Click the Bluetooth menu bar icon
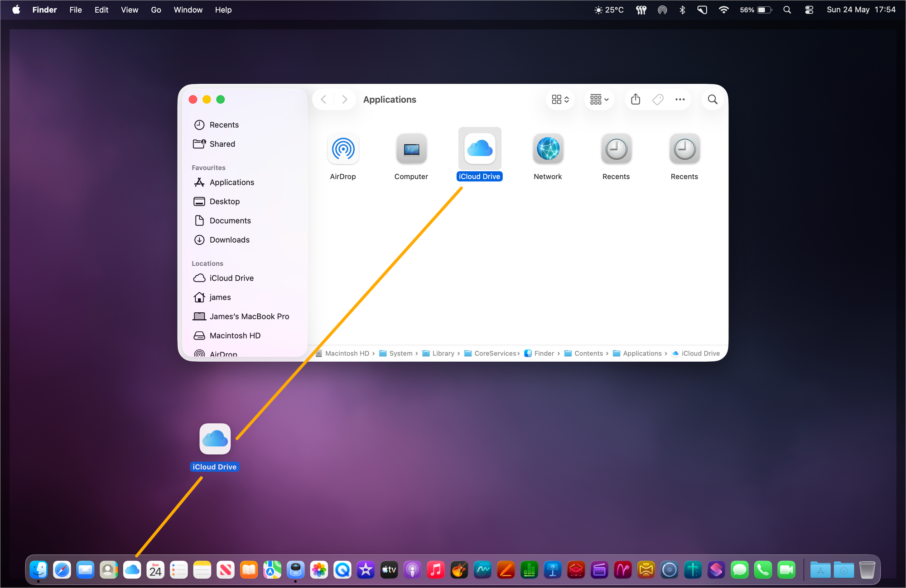This screenshot has width=906, height=588. [682, 10]
